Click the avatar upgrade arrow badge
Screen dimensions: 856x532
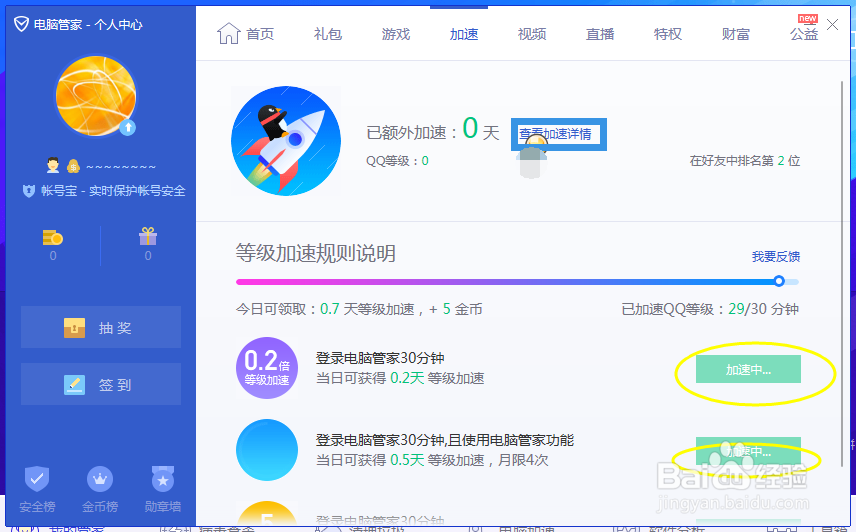click(x=127, y=127)
